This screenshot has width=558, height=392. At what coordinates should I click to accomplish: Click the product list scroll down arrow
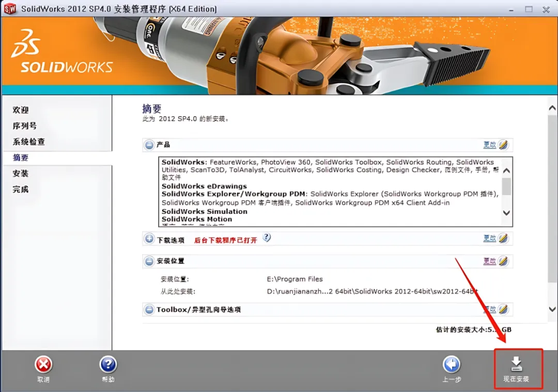pyautogui.click(x=506, y=213)
